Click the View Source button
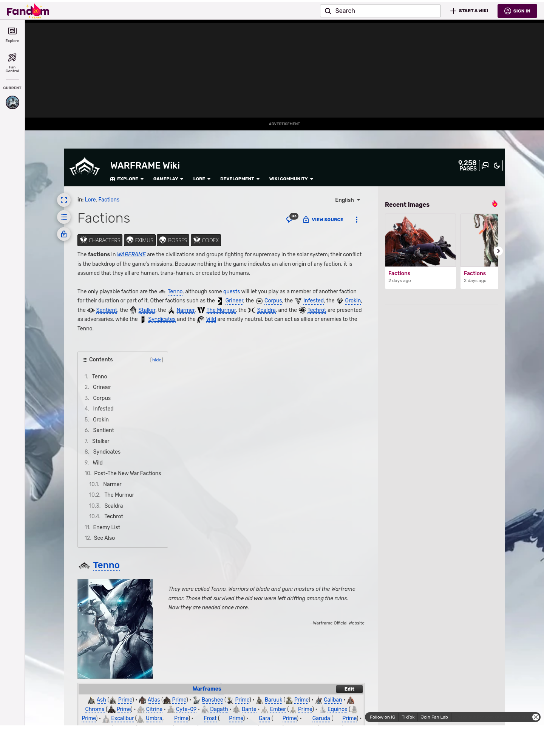The height and width of the screenshot is (756, 544). click(x=323, y=220)
